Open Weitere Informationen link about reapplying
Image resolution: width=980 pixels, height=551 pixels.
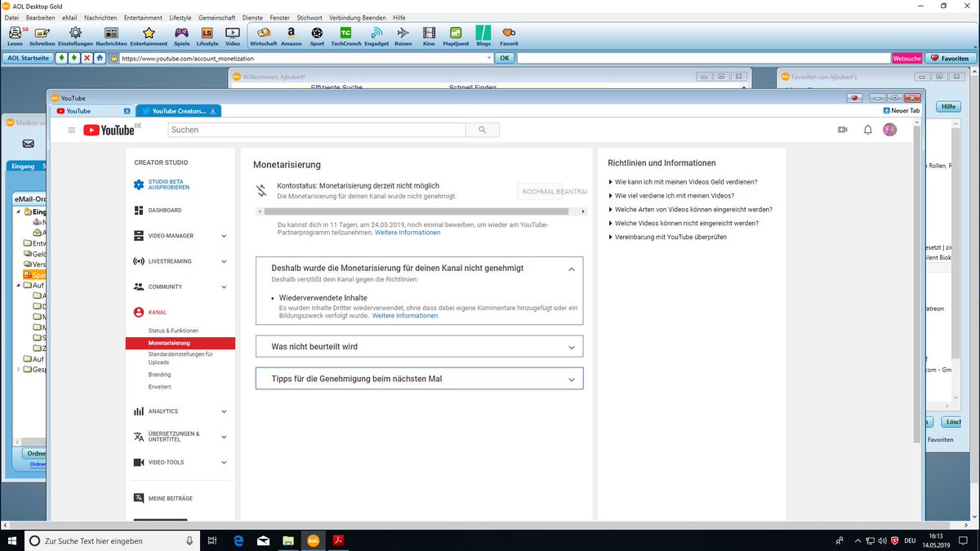point(408,233)
